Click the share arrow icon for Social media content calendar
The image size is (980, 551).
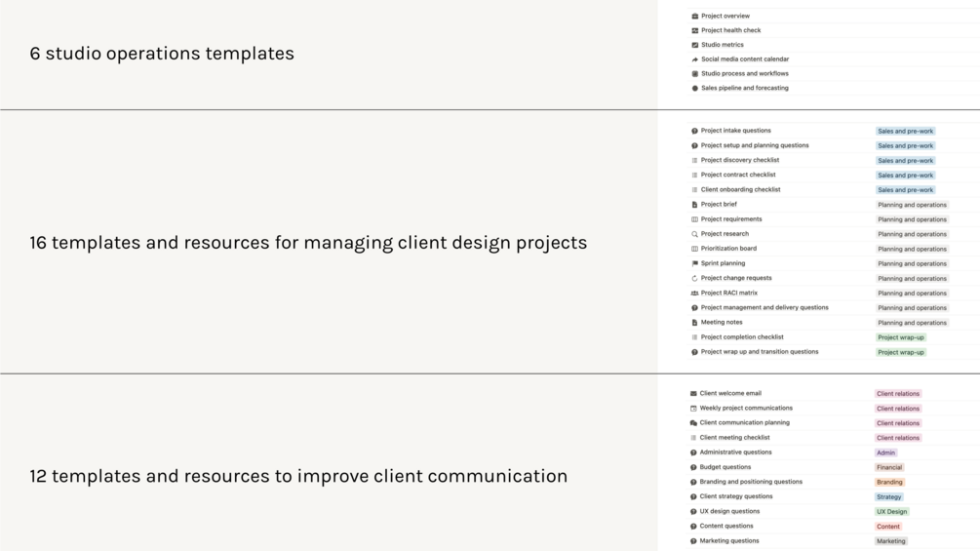[x=694, y=59]
